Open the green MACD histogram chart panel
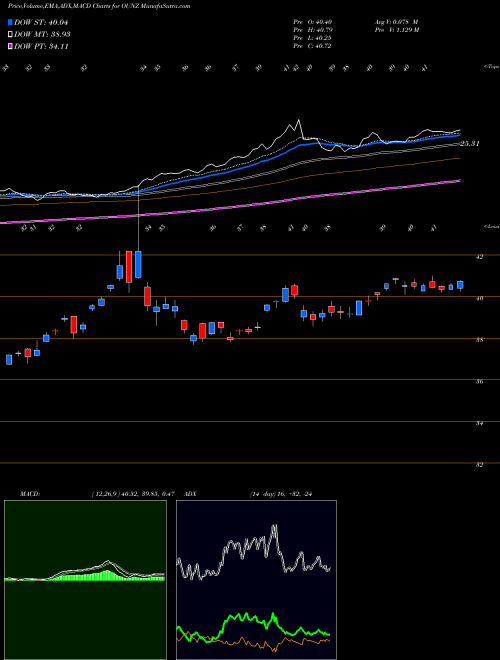The height and width of the screenshot is (660, 500). [x=85, y=580]
